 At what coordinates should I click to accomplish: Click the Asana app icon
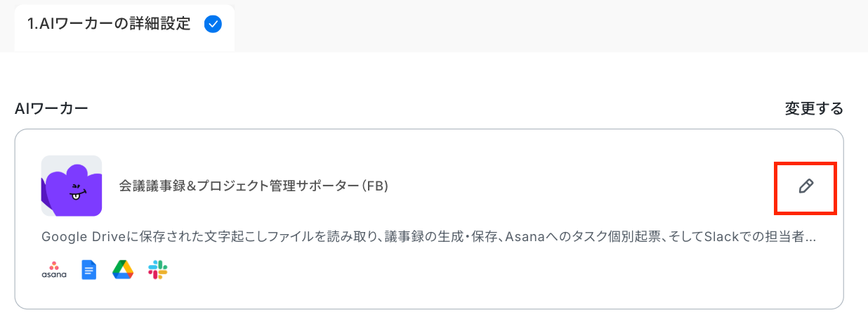(54, 270)
